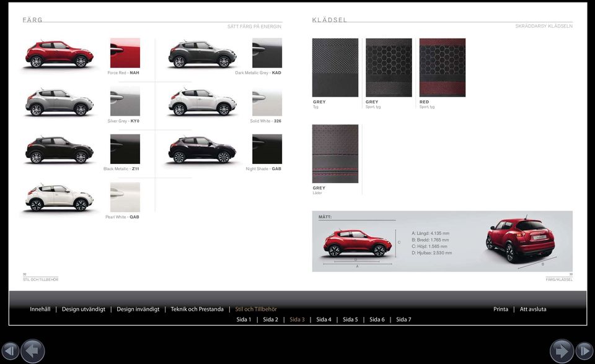Image resolution: width=595 pixels, height=364 pixels.
Task: Click the KLÄDSEL heading
Action: (x=329, y=20)
